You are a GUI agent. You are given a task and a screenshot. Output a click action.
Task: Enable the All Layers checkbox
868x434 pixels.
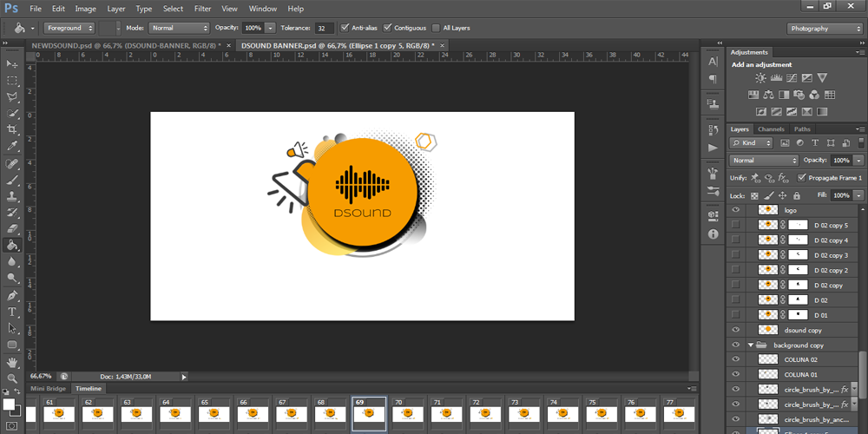436,28
